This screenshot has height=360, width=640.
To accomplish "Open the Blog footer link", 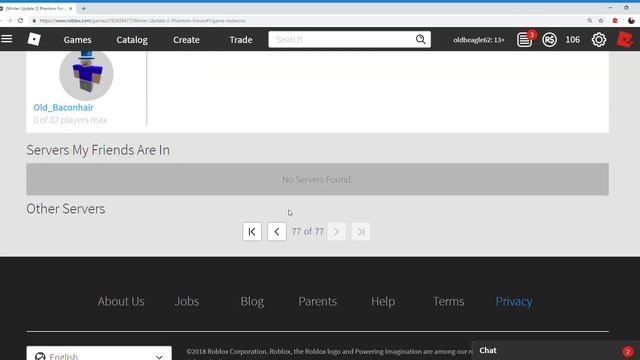I will click(x=252, y=301).
